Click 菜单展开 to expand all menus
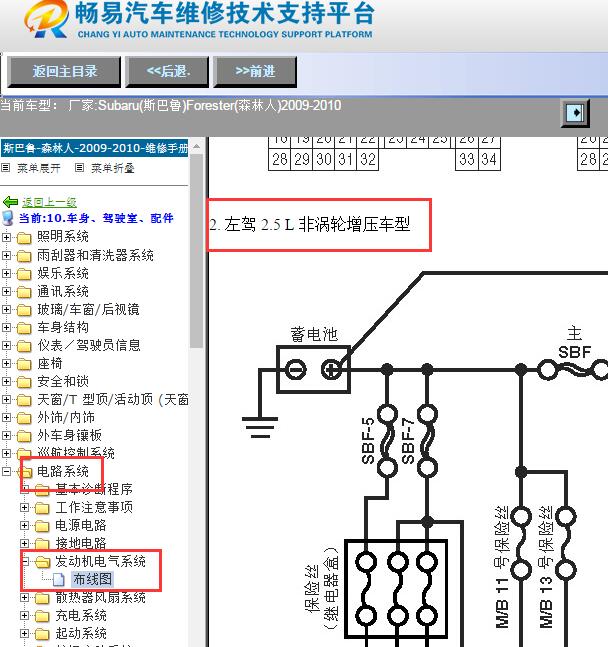 39,168
